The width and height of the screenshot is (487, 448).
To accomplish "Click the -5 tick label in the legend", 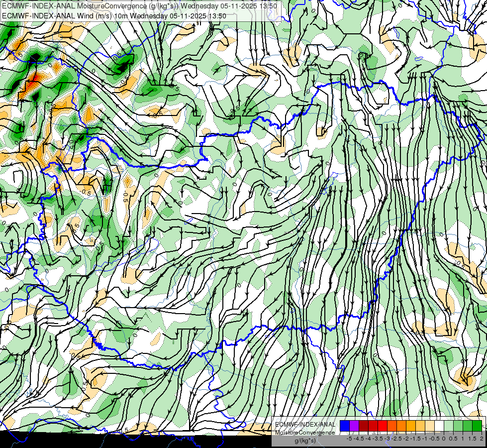I will pyautogui.click(x=349, y=439).
